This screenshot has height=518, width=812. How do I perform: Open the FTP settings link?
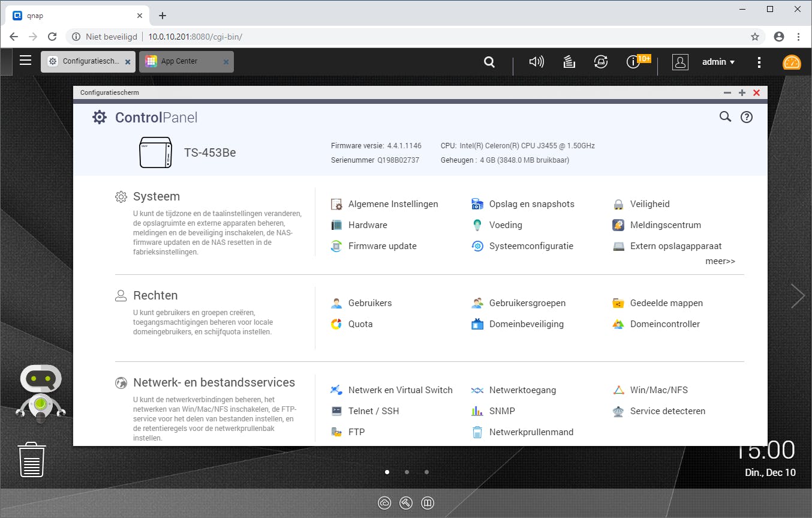(x=356, y=432)
